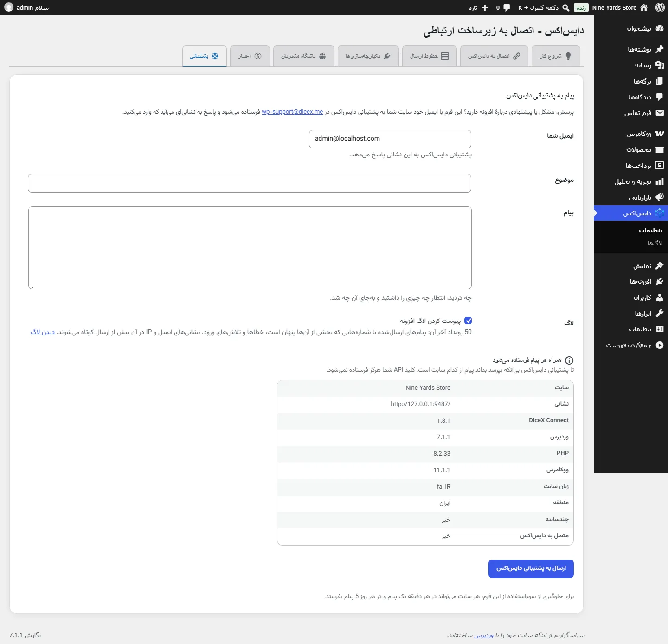Focus the ایمیل شما email field

[390, 139]
